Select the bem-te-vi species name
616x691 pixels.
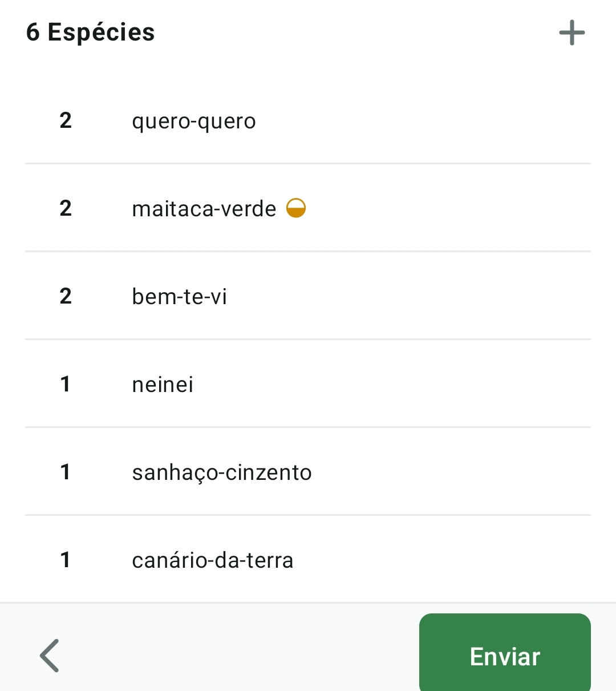click(179, 297)
